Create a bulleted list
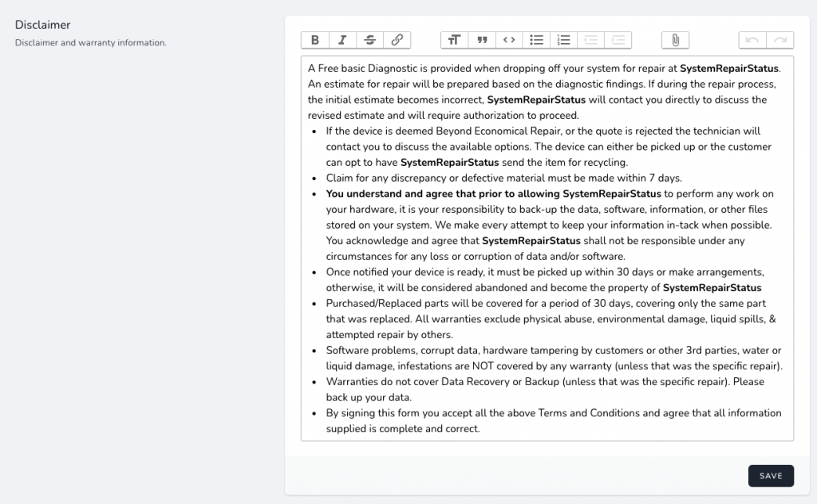Image resolution: width=817 pixels, height=504 pixels. click(x=537, y=40)
